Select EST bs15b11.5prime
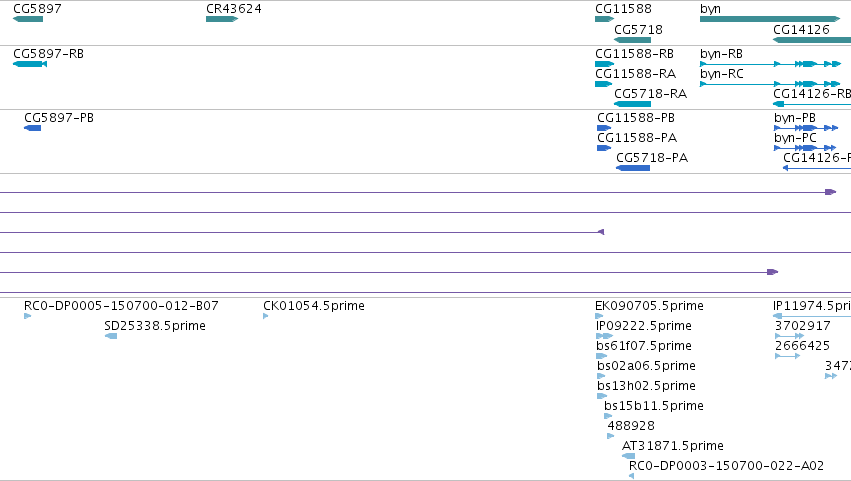The image size is (851, 481). [x=608, y=416]
